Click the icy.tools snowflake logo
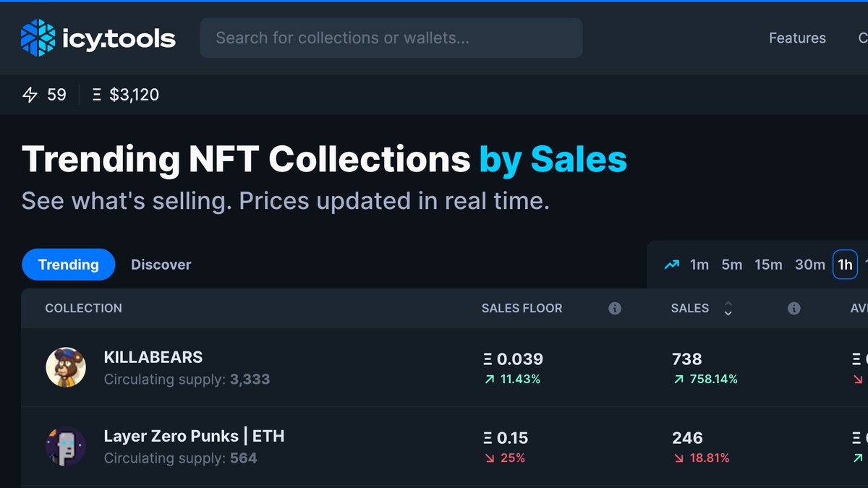 pos(38,38)
